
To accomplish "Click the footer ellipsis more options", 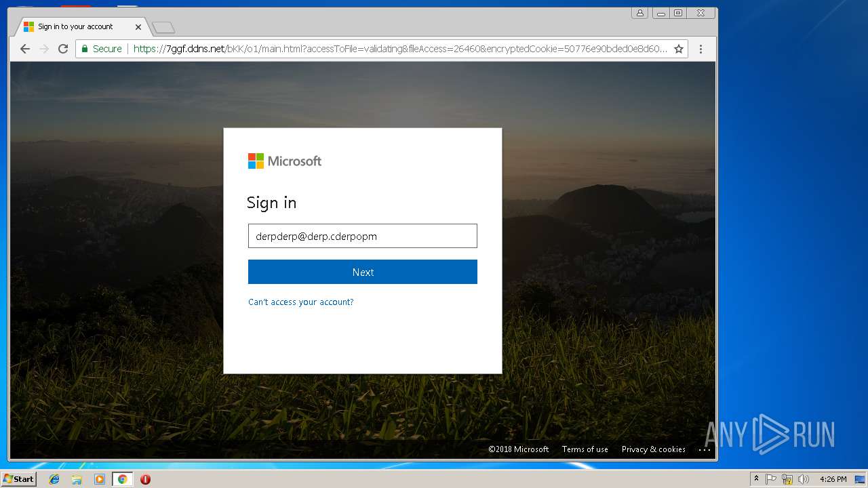I will coord(705,450).
